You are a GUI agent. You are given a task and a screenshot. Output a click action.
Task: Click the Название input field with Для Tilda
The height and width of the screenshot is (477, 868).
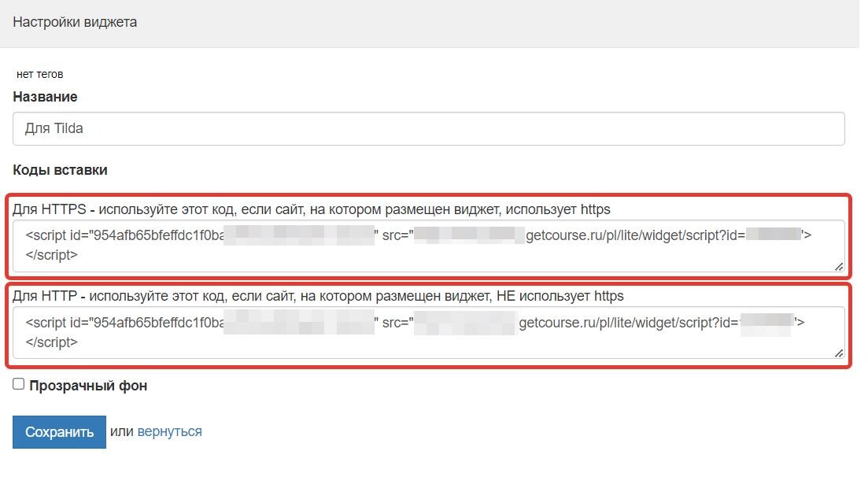(428, 128)
